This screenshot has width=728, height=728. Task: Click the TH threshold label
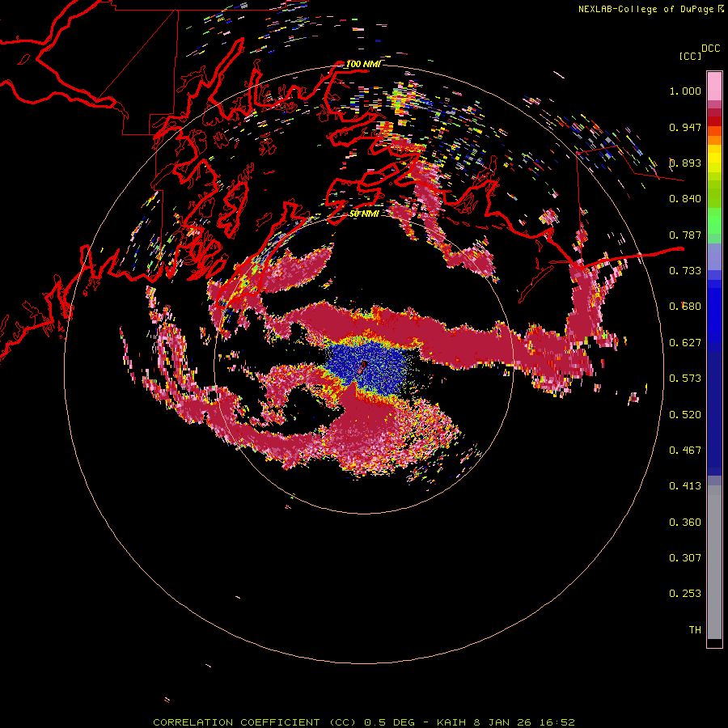coord(695,630)
